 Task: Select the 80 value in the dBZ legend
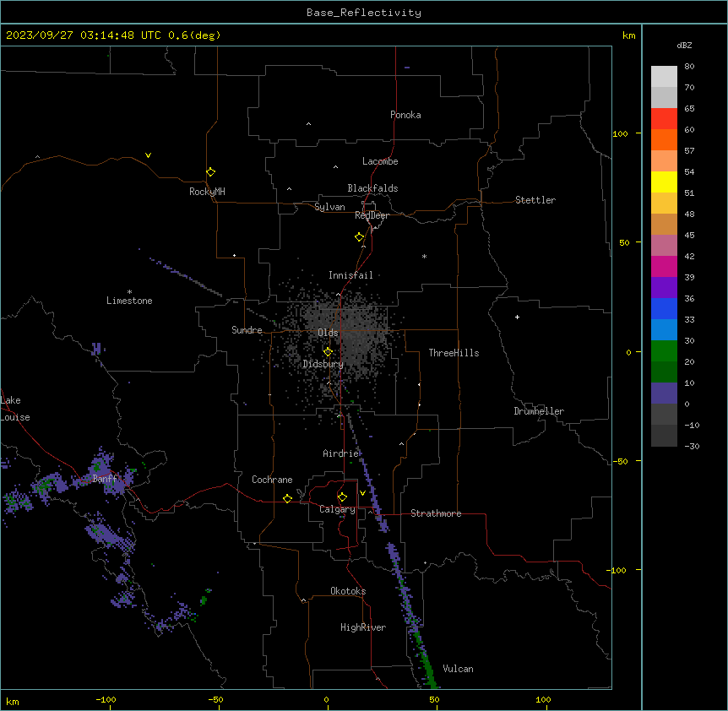coord(689,67)
